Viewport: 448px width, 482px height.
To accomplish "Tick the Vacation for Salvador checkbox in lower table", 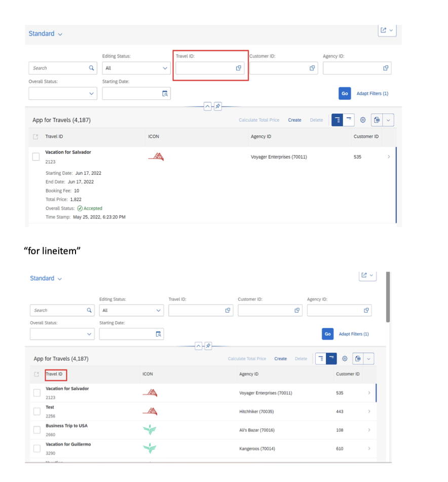I will 37,393.
